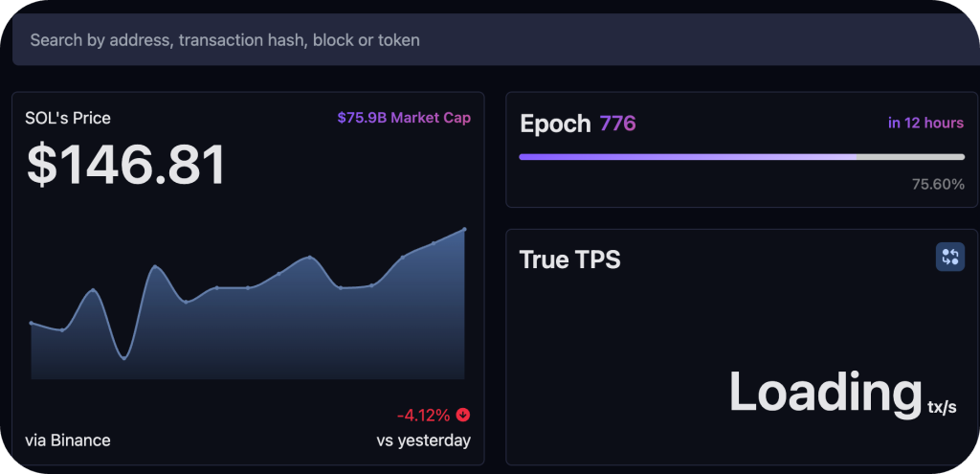The height and width of the screenshot is (474, 980).
Task: Click the first data point on price chart
Action: coord(32,323)
